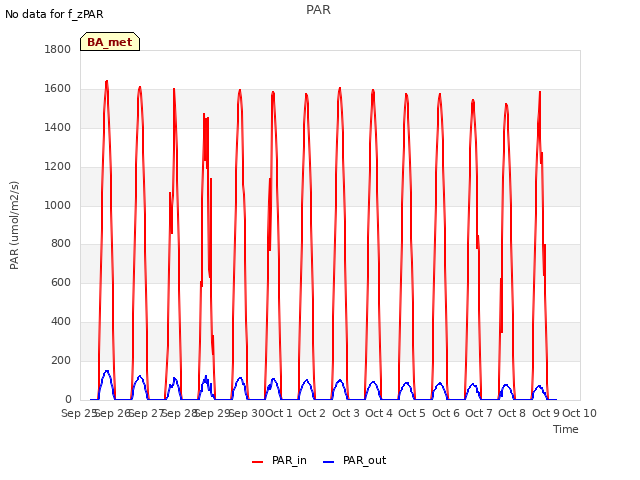Click the BA_met label box
640x480 pixels.
tap(110, 42)
